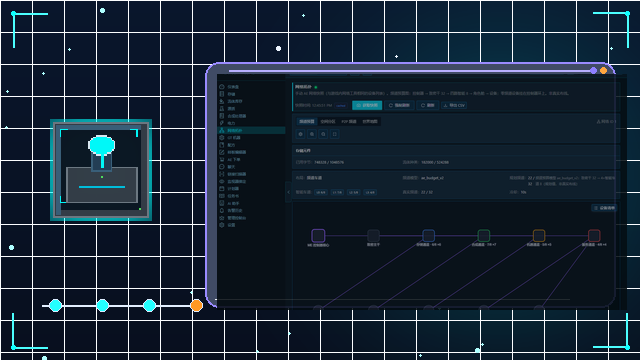Open the 设置 settings gear sidebar item

pos(251,225)
